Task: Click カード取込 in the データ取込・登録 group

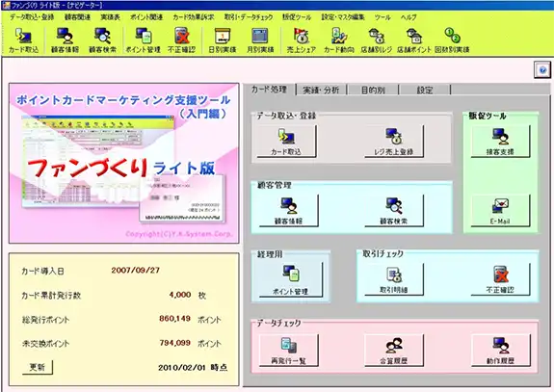Action: [286, 142]
